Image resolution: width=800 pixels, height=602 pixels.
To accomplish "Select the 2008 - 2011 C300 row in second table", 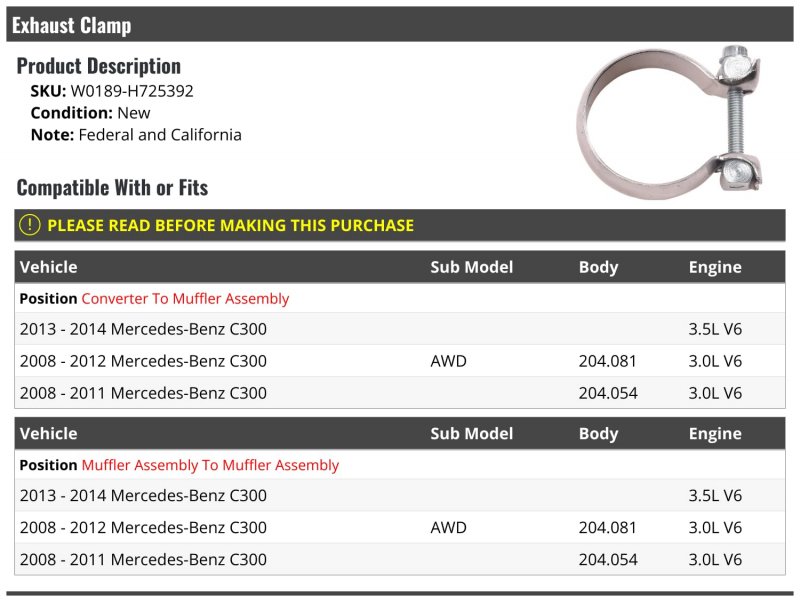I will [399, 559].
